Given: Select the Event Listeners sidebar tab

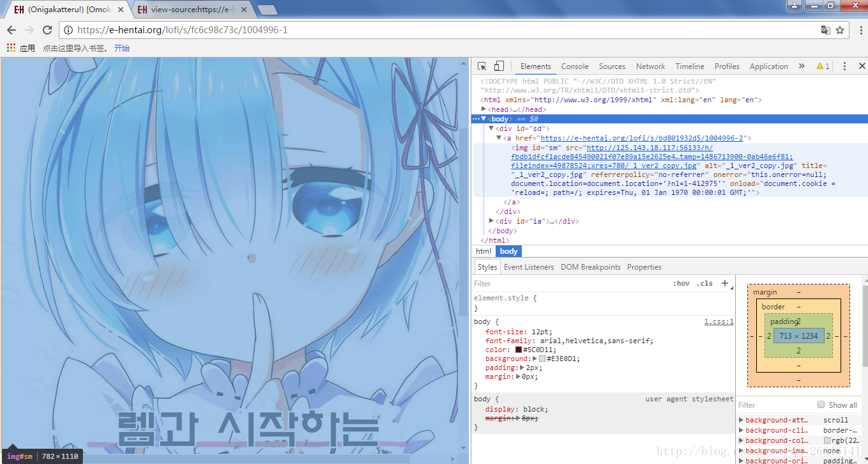Looking at the screenshot, I should [x=529, y=267].
